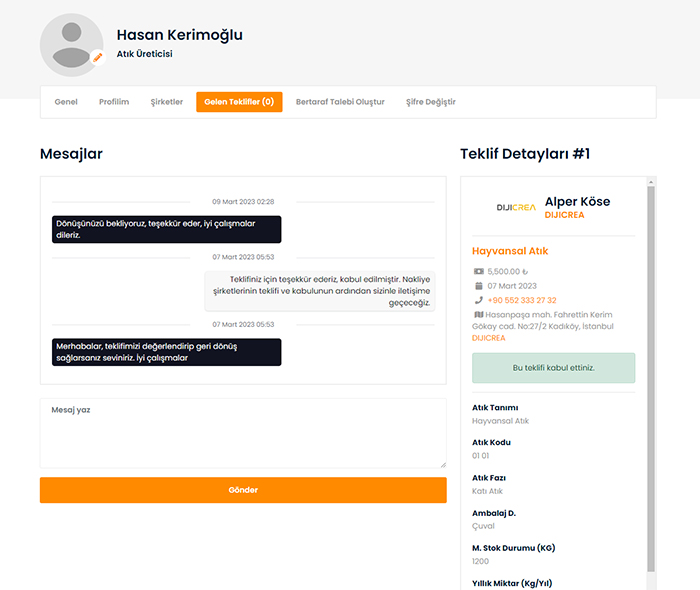Image resolution: width=700 pixels, height=590 pixels.
Task: Click the phone icon in offer details
Action: pyautogui.click(x=478, y=300)
